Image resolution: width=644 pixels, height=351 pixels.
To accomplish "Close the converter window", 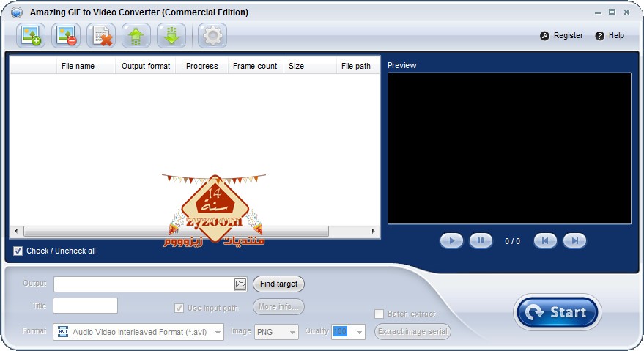I will pyautogui.click(x=626, y=12).
